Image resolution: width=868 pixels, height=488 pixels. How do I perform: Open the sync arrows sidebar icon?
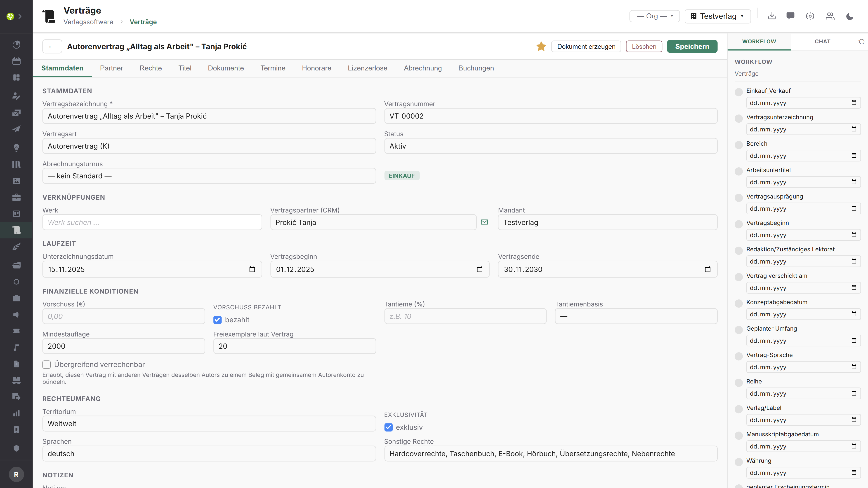click(x=16, y=282)
